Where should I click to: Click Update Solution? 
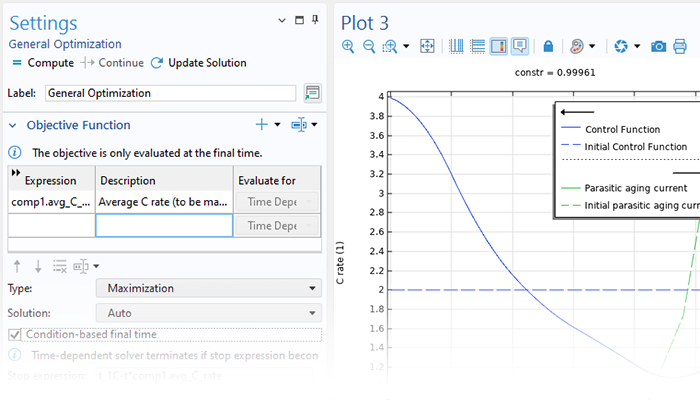(199, 63)
